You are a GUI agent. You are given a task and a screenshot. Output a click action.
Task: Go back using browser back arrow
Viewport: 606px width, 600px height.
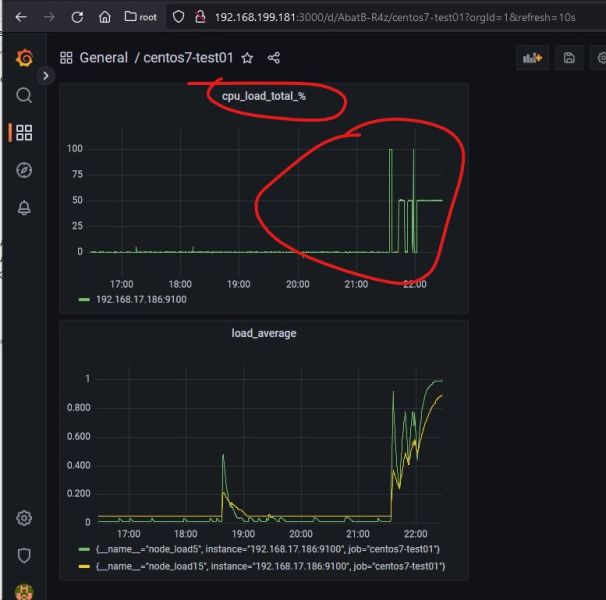[x=21, y=17]
